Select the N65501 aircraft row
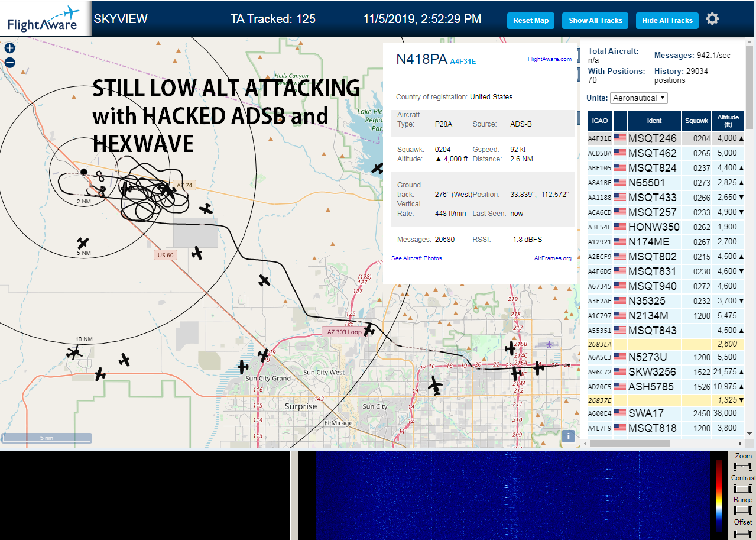The height and width of the screenshot is (540, 756). point(666,183)
